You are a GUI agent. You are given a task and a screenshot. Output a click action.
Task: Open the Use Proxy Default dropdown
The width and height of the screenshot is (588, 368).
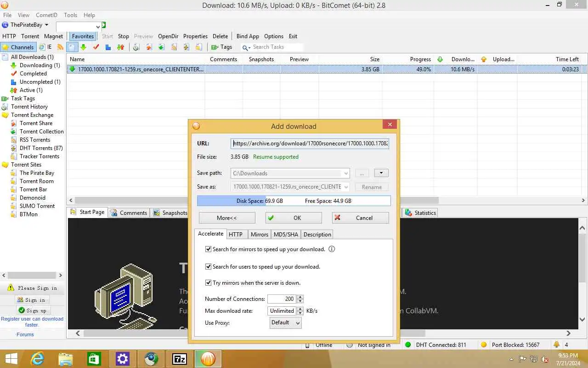[286, 323]
